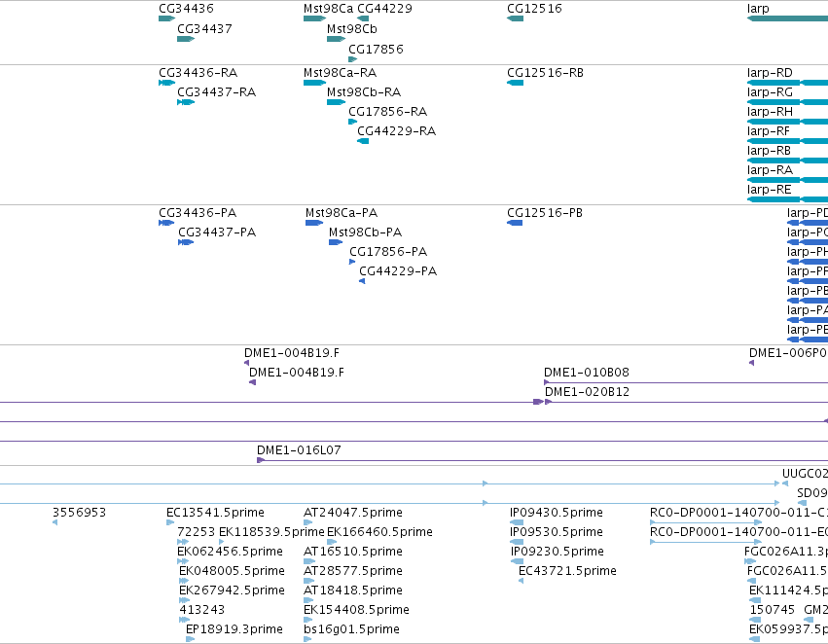Select the EK048005.5prime EST
This screenshot has height=644, width=828.
(184, 581)
